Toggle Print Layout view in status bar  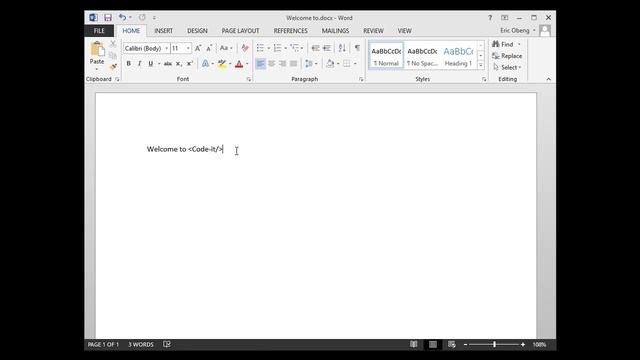[x=433, y=344]
